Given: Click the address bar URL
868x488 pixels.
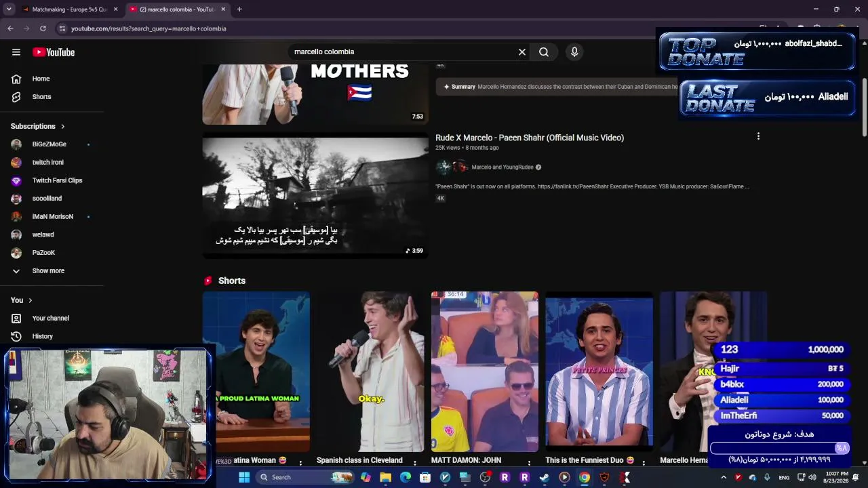Looking at the screenshot, I should (x=149, y=28).
